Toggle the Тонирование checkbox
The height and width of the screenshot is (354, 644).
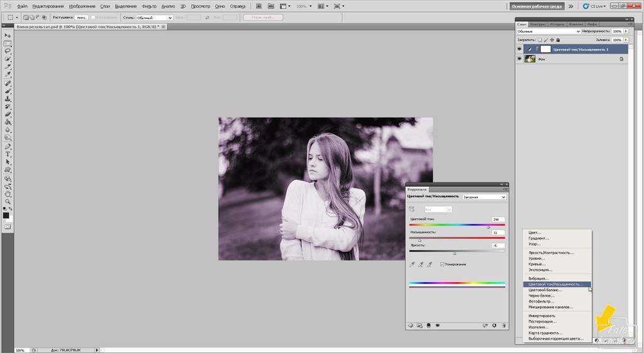click(442, 265)
